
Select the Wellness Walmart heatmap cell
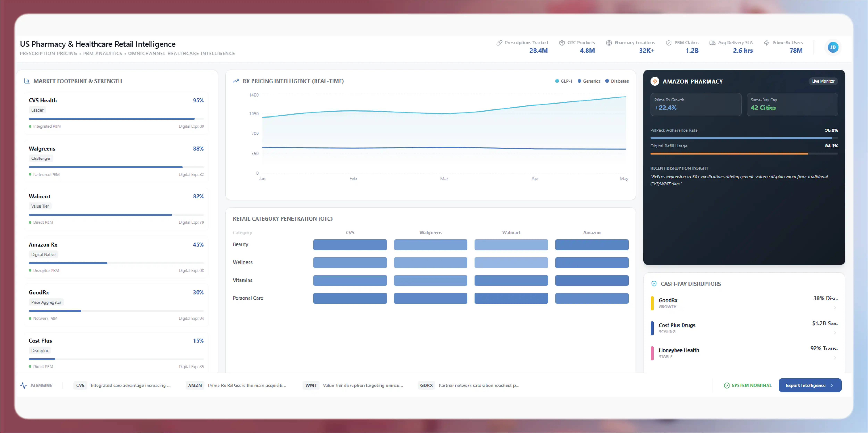[x=511, y=263]
